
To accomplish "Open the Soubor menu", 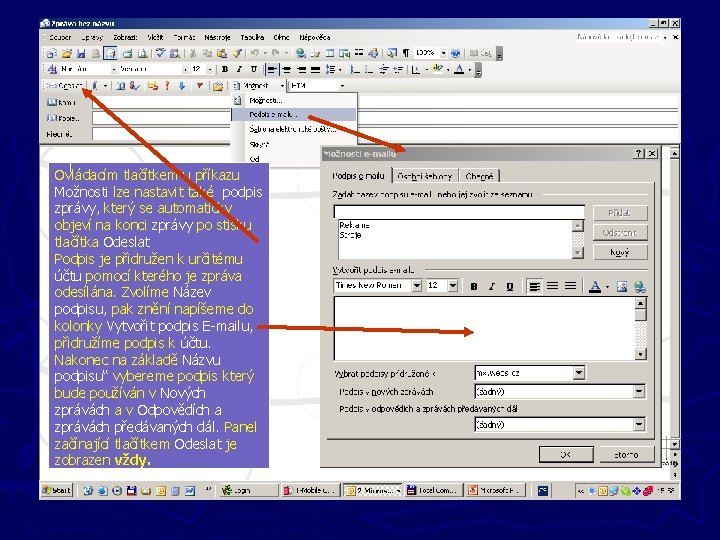I will click(x=60, y=38).
